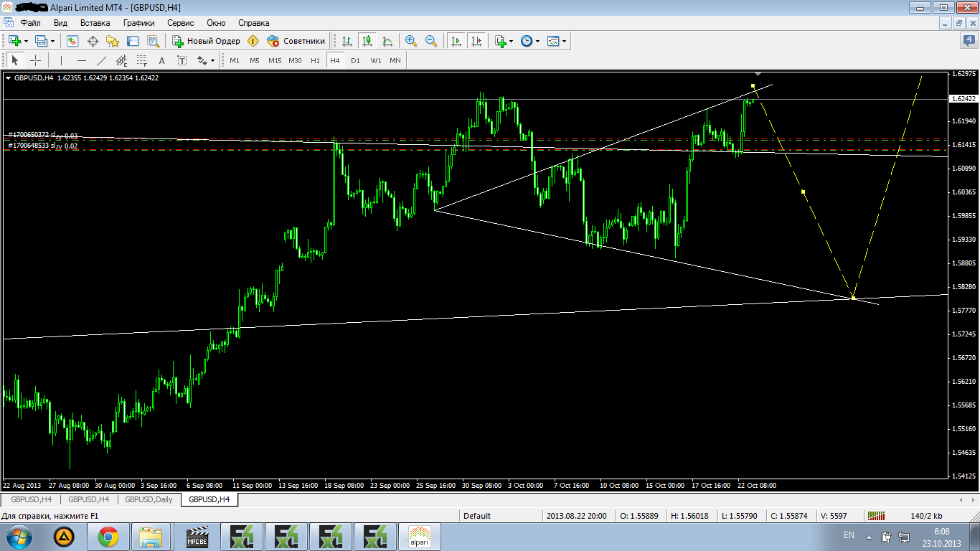Switch to the GBPUSD,Daily chart tab
Image resolution: width=980 pixels, height=551 pixels.
(x=149, y=499)
